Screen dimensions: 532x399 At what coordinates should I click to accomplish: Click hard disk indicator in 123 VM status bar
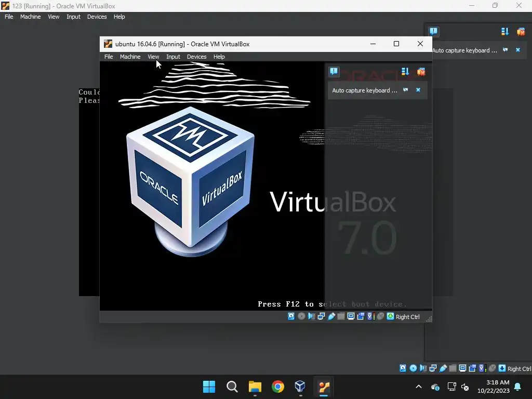pyautogui.click(x=403, y=368)
